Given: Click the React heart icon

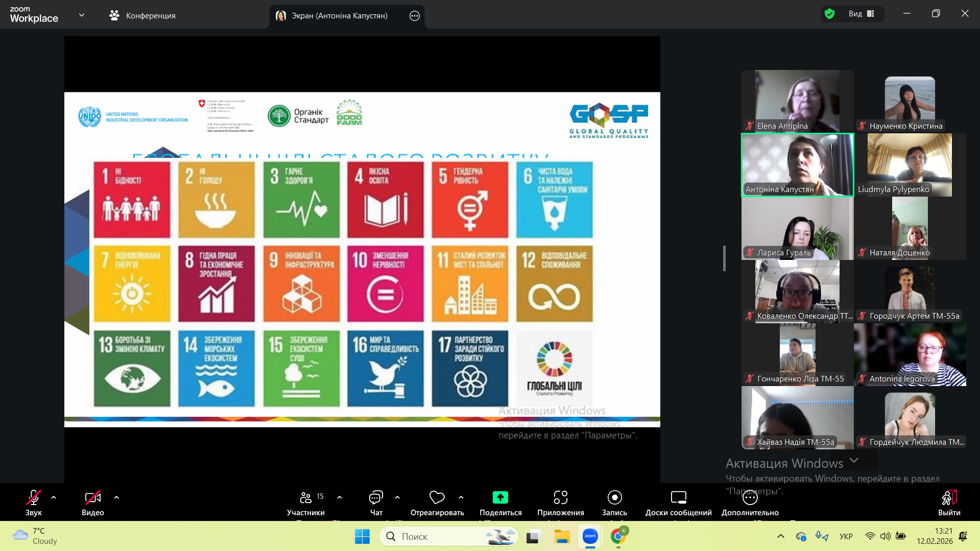Looking at the screenshot, I should click(x=437, y=498).
